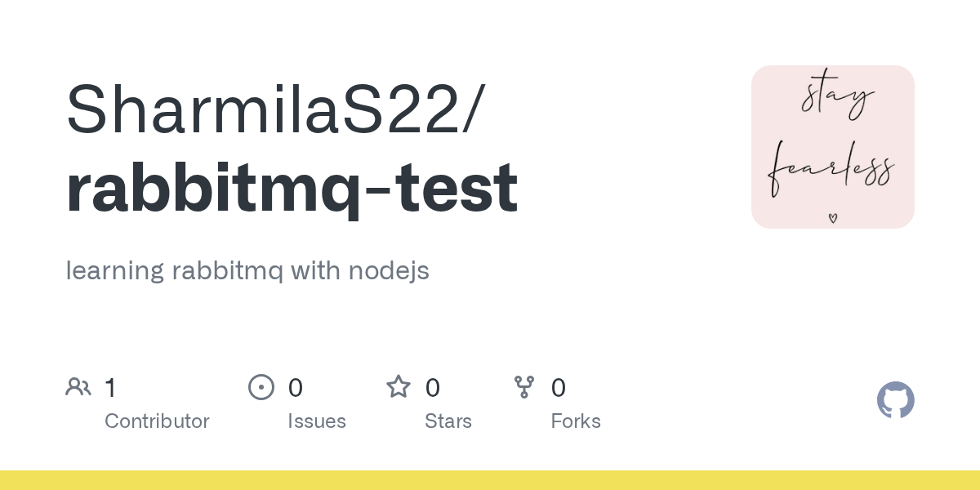Click the zero count above Forks

[559, 388]
